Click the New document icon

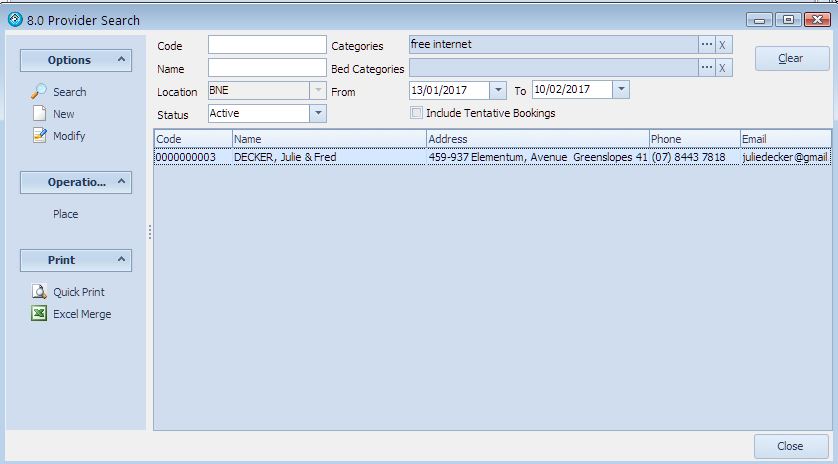pos(39,114)
